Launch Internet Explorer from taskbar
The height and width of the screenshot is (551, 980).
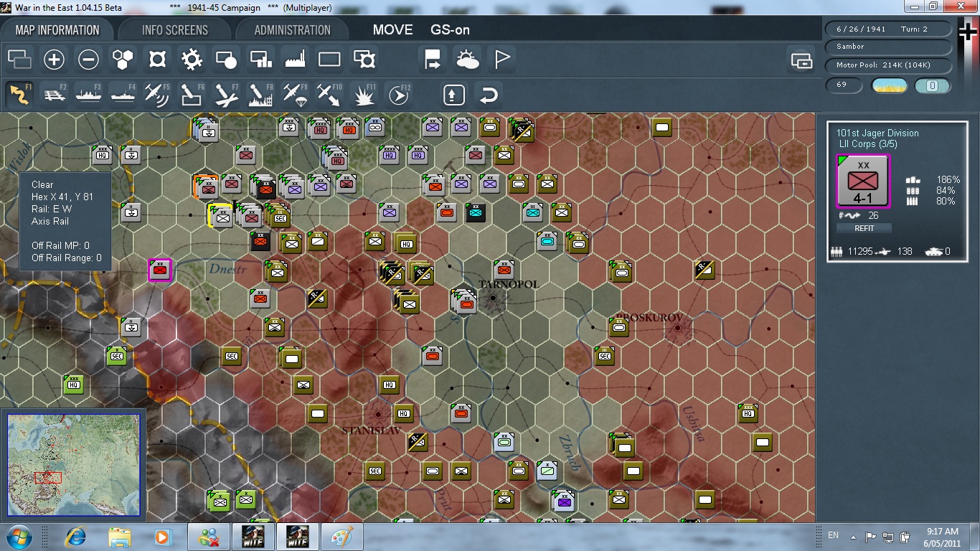pyautogui.click(x=75, y=537)
